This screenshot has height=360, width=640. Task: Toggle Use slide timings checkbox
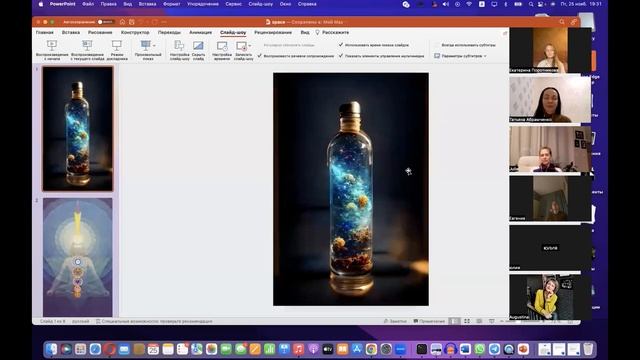pos(341,45)
